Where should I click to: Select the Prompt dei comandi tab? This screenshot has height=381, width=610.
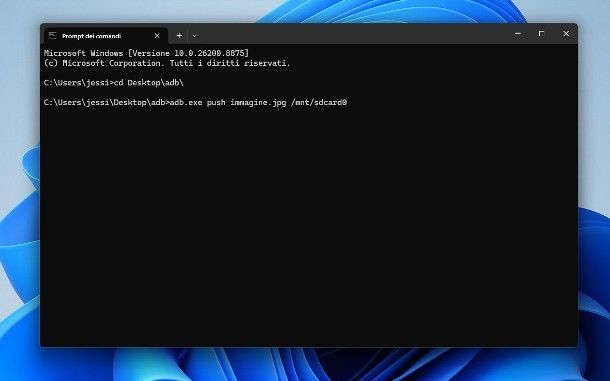click(x=105, y=36)
